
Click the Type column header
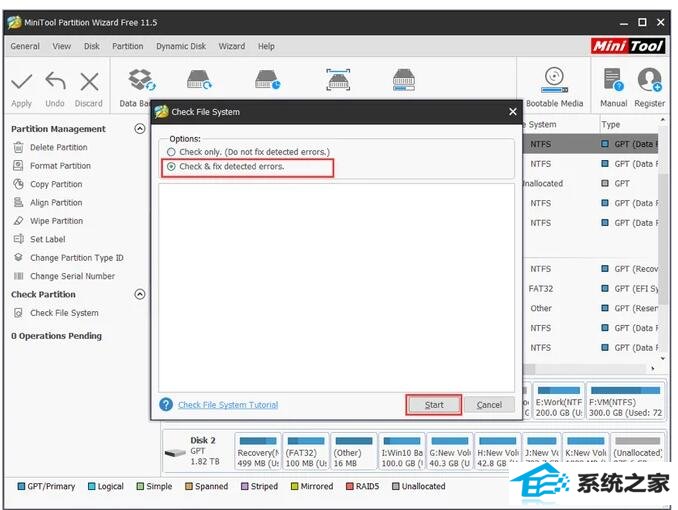[611, 124]
